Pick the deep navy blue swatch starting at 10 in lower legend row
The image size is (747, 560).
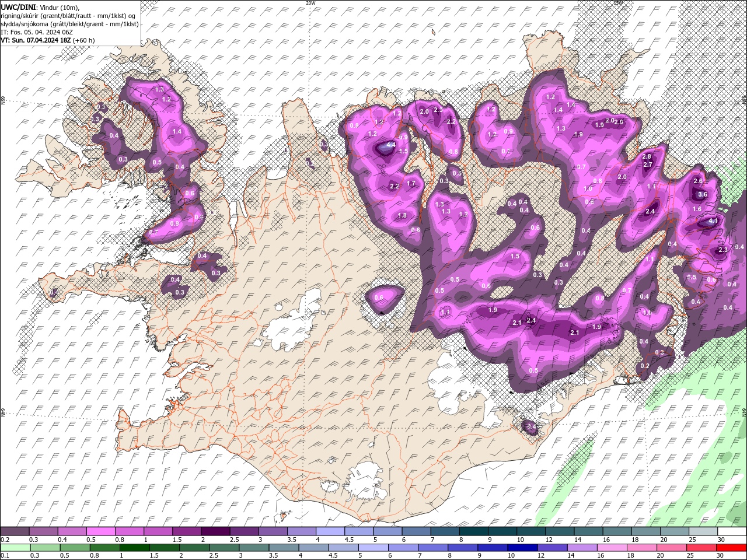tap(522, 547)
